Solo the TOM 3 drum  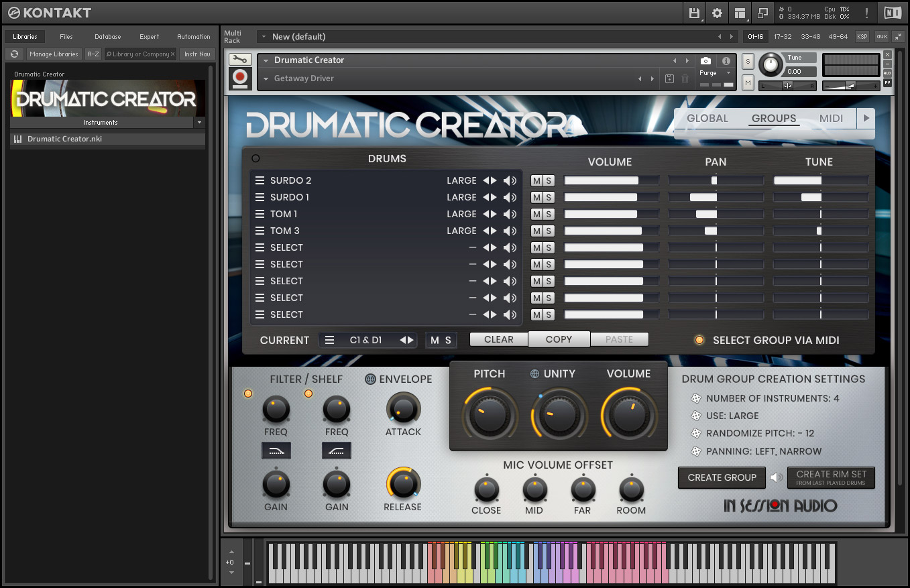pyautogui.click(x=549, y=231)
